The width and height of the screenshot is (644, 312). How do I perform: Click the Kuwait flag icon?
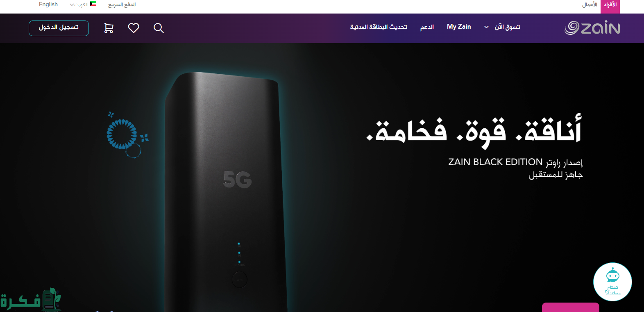93,4
